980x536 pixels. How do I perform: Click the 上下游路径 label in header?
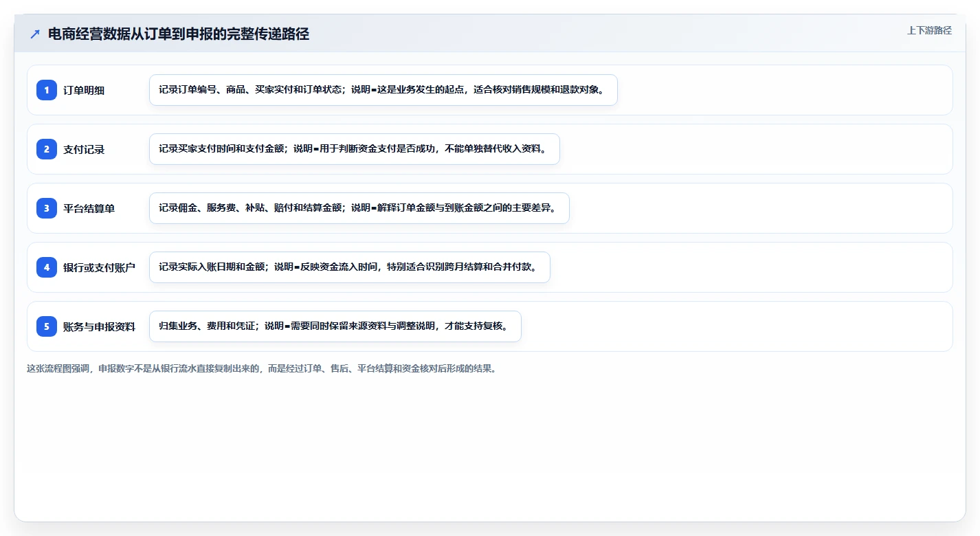[x=929, y=30]
